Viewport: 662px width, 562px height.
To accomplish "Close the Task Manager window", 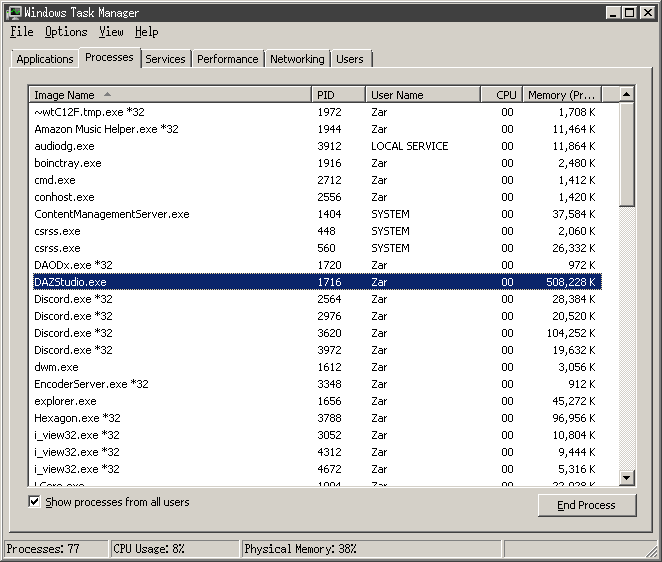I will click(647, 13).
